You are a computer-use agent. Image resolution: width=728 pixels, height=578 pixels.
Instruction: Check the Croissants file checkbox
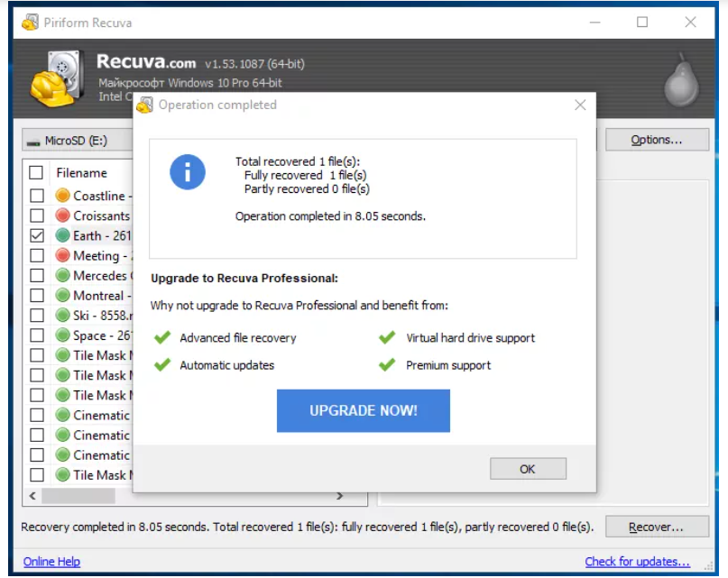click(x=37, y=216)
